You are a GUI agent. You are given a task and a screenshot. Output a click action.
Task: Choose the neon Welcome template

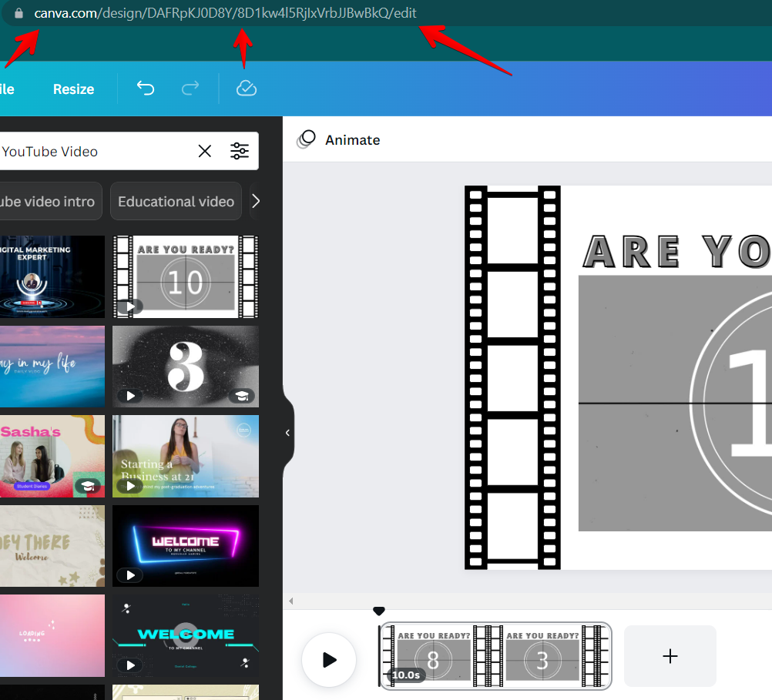coord(185,545)
